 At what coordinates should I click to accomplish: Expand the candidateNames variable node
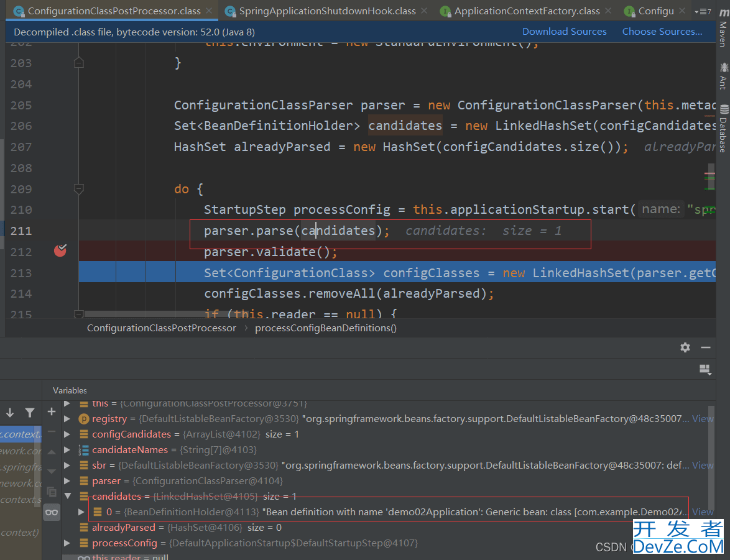67,449
